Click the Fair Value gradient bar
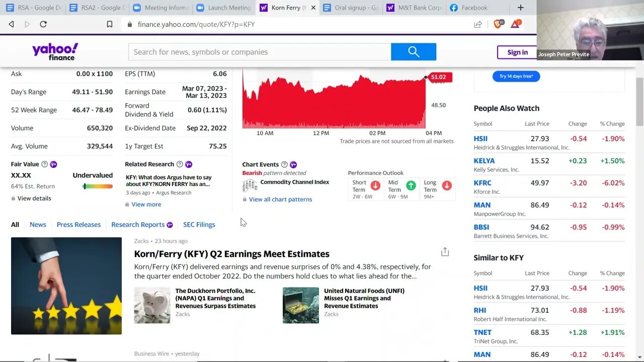Image resolution: width=644 pixels, height=362 pixels. [98, 187]
